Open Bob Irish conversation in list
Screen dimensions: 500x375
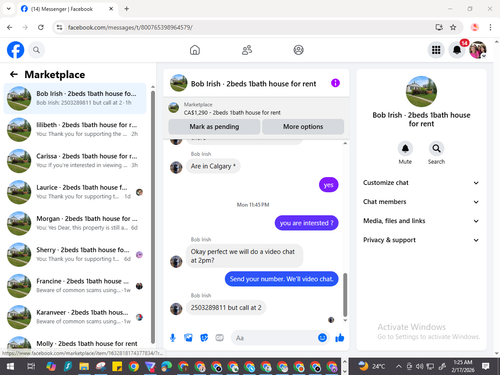(75, 98)
